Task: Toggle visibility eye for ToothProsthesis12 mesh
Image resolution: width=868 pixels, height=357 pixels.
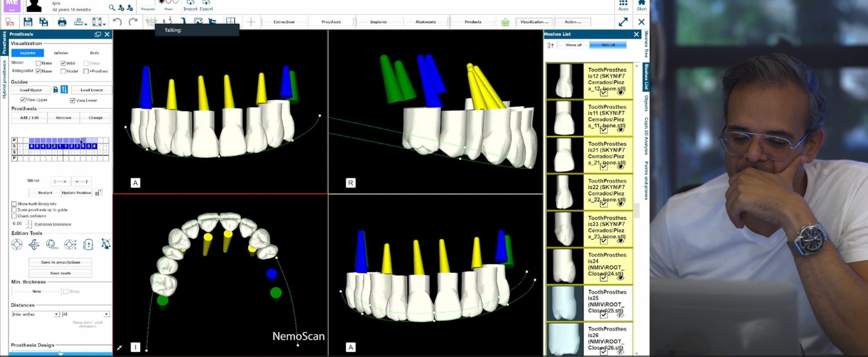Action: [620, 93]
